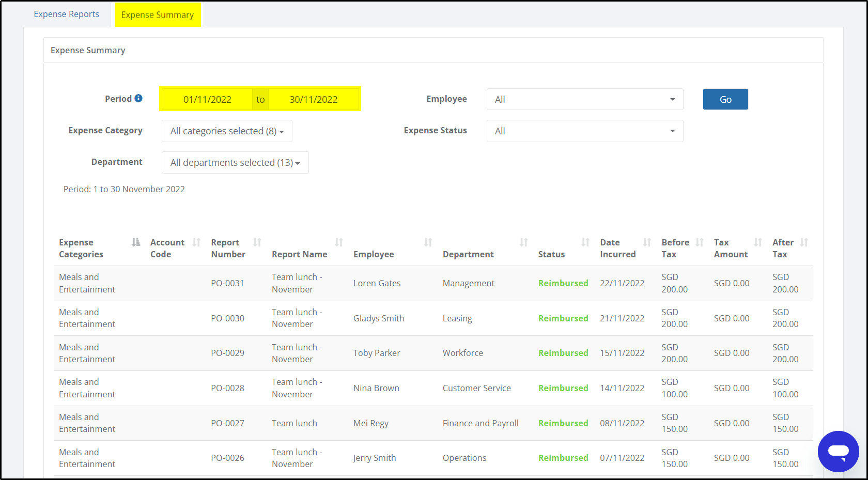Screen dimensions: 868x480
Task: Click the Department column header
Action: (468, 254)
